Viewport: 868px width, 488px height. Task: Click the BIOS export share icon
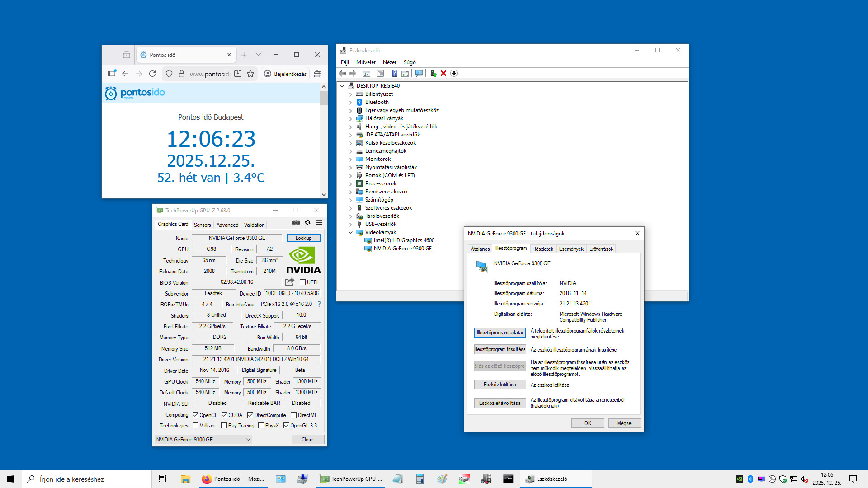[289, 282]
